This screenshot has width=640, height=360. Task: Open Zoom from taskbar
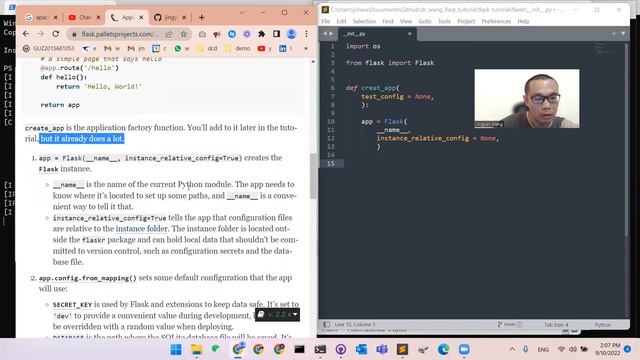click(464, 349)
